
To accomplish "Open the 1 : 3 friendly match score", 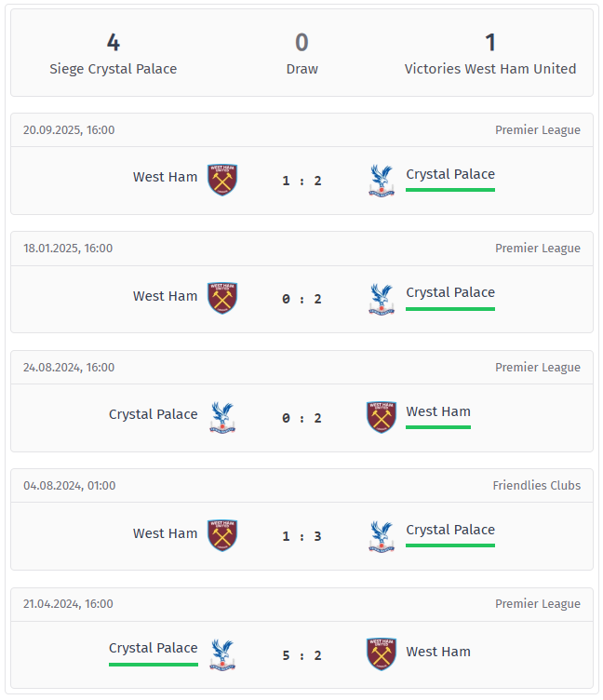I will 302,536.
